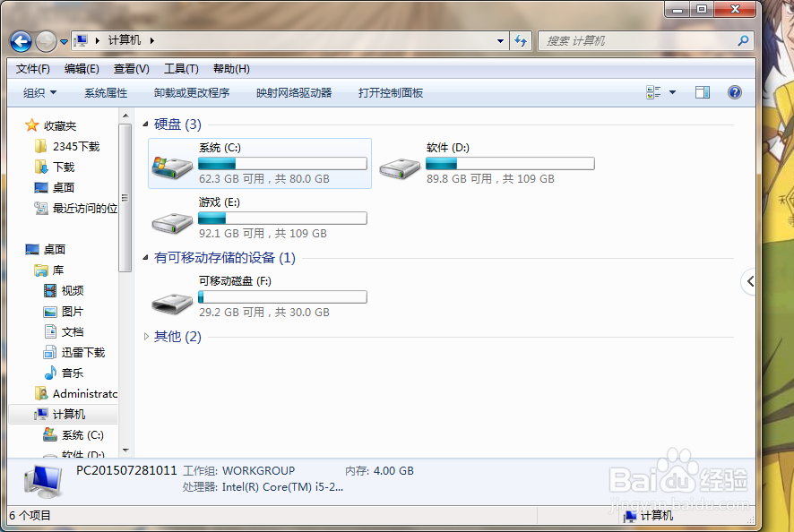The width and height of the screenshot is (794, 532).
Task: Click the 内存: 4.00 GB text
Action: [x=379, y=471]
